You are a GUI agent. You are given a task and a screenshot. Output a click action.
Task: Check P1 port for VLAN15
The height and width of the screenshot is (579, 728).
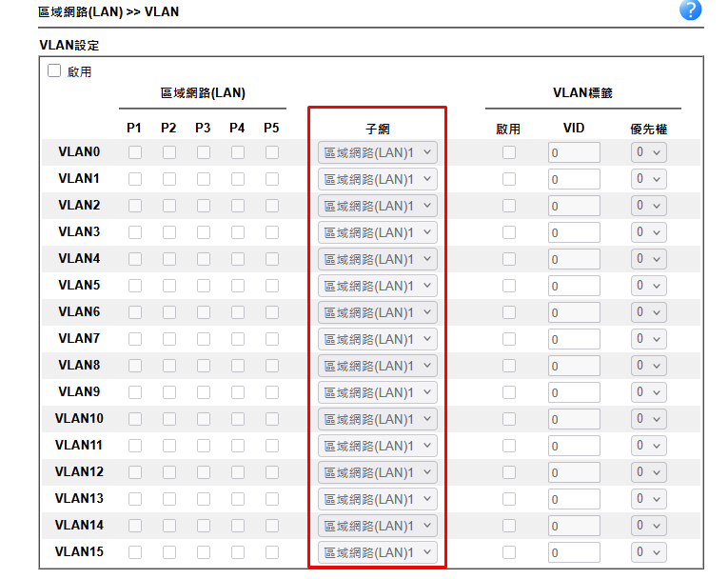(134, 552)
